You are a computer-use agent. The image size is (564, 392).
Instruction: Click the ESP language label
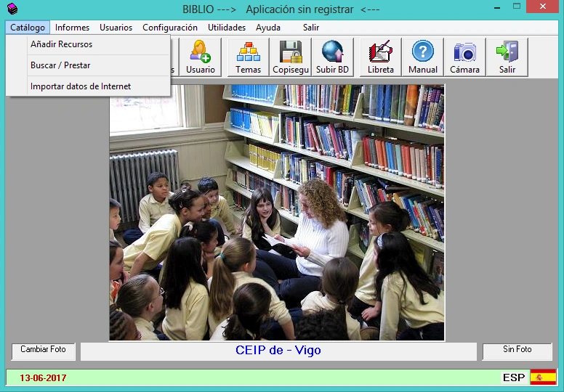coord(514,377)
